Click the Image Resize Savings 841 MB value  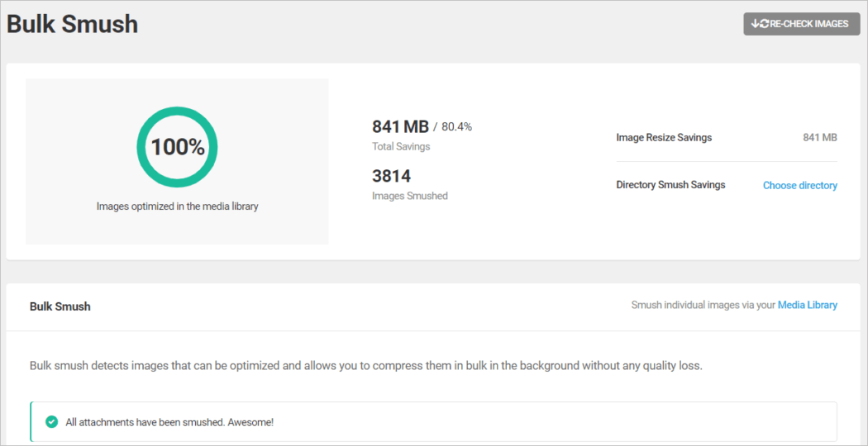point(819,138)
